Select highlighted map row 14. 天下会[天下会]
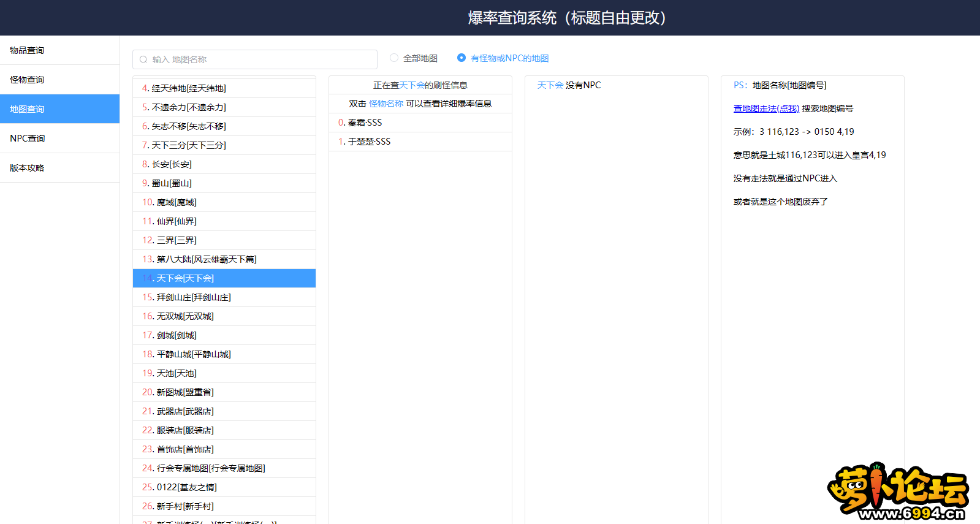This screenshot has width=980, height=524. click(x=224, y=278)
